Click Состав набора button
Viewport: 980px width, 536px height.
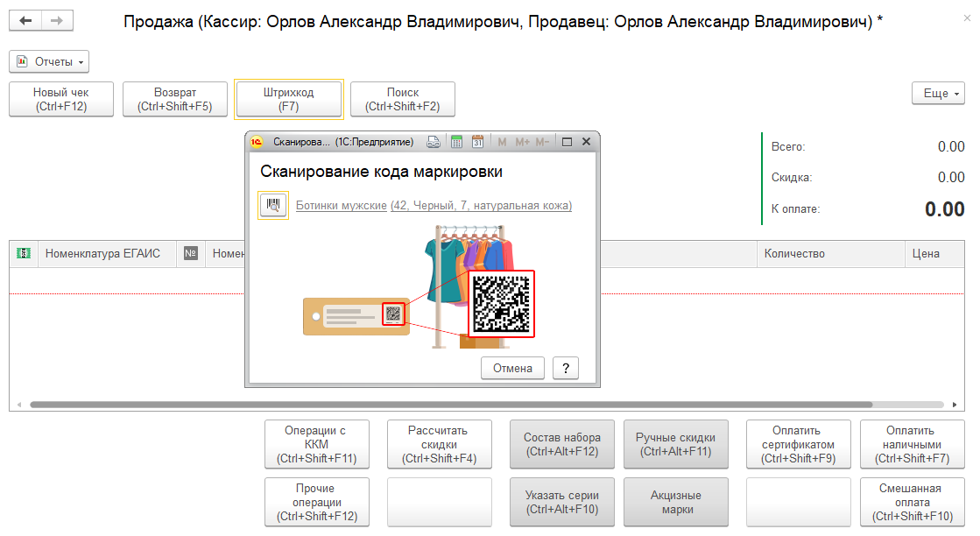click(562, 444)
